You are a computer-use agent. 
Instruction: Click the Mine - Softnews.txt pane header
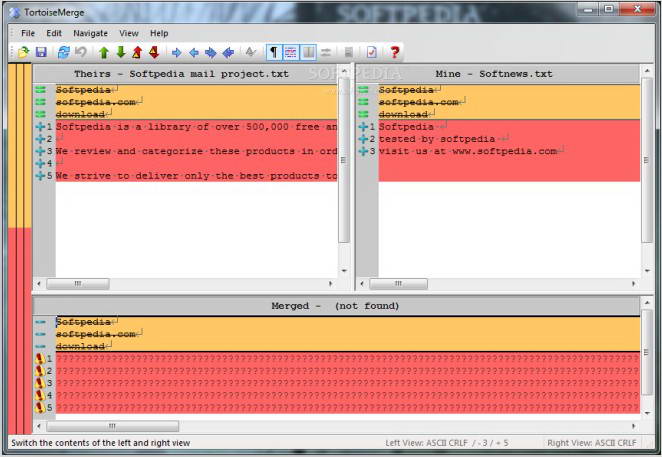tap(494, 74)
